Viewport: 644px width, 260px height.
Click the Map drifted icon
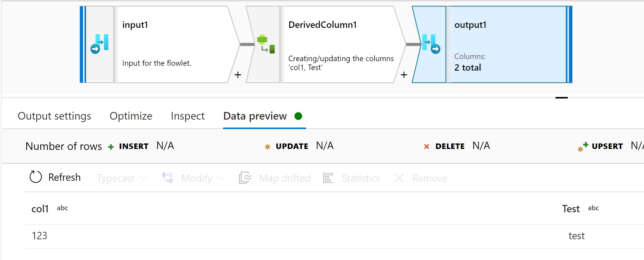pyautogui.click(x=245, y=178)
